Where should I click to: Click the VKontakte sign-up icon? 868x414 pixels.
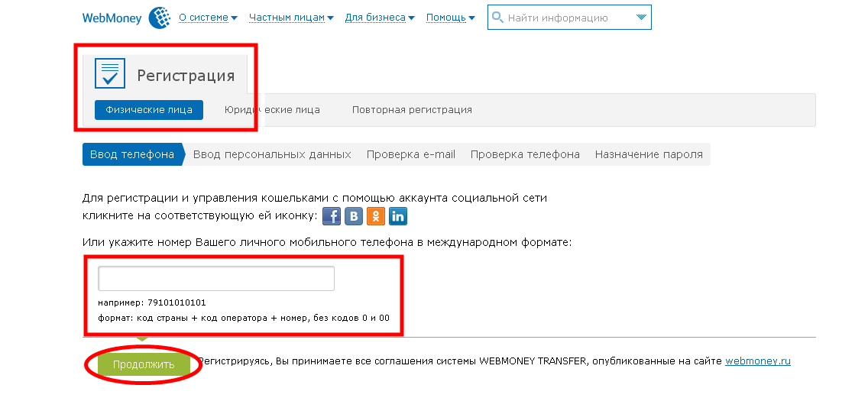point(354,216)
